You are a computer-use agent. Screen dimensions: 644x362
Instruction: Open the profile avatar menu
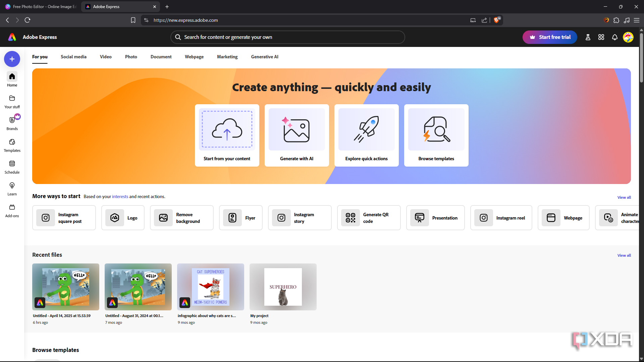(x=628, y=37)
